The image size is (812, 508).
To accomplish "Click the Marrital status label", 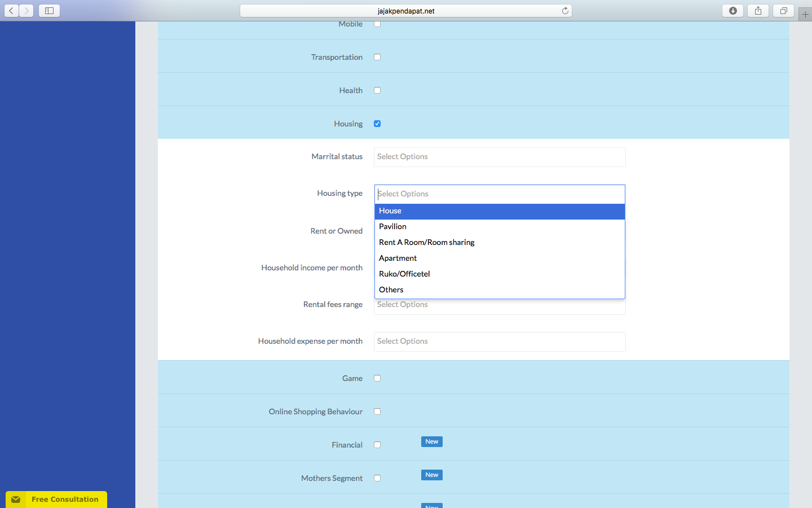I will tap(337, 156).
